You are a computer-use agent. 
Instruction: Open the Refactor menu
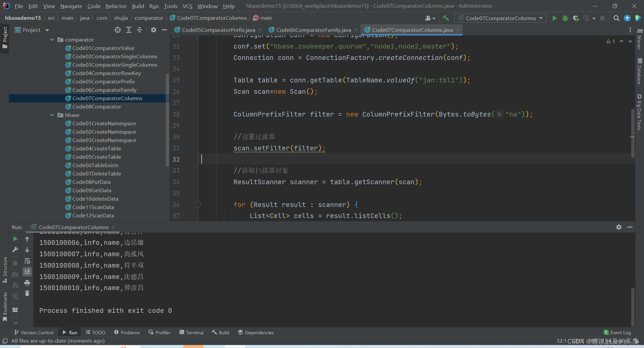[116, 6]
